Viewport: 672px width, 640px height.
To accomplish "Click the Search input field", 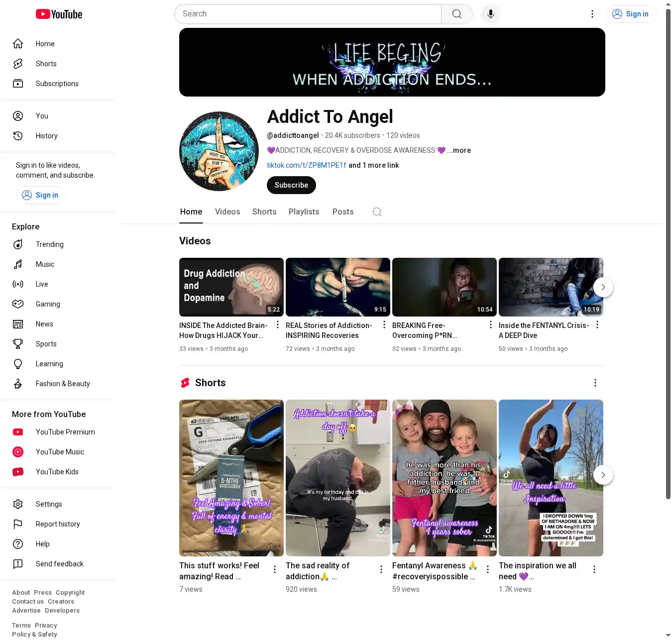I will click(308, 14).
